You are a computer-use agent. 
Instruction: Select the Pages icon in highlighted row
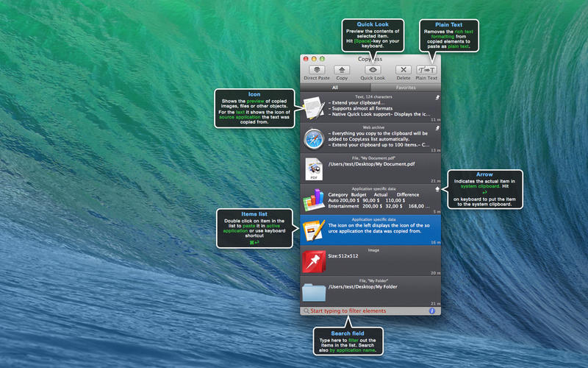click(x=314, y=230)
